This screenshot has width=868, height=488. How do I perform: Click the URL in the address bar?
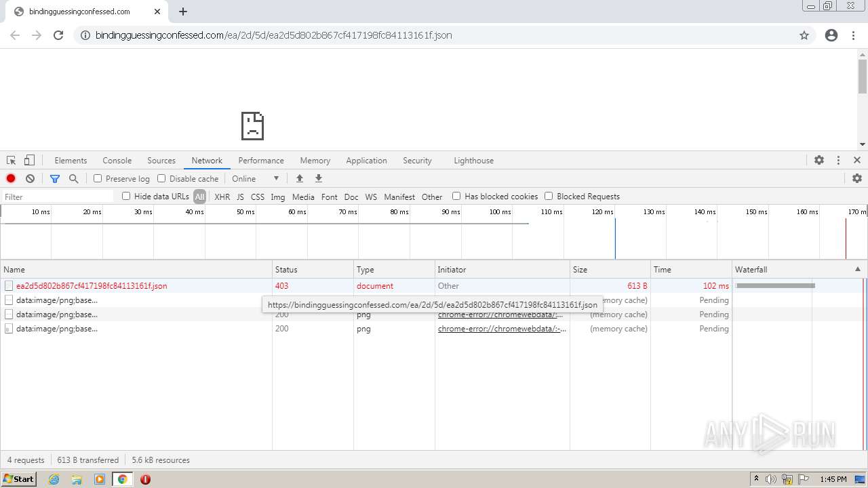click(x=273, y=35)
